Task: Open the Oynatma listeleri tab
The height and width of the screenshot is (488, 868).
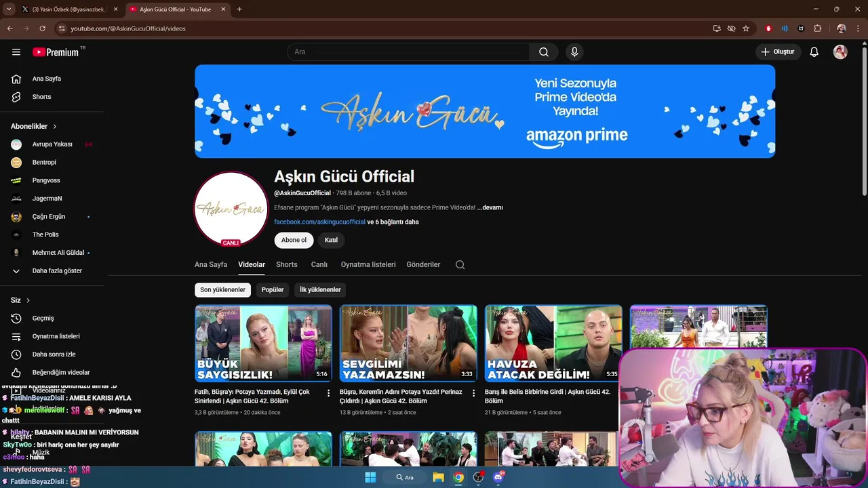Action: click(x=368, y=264)
